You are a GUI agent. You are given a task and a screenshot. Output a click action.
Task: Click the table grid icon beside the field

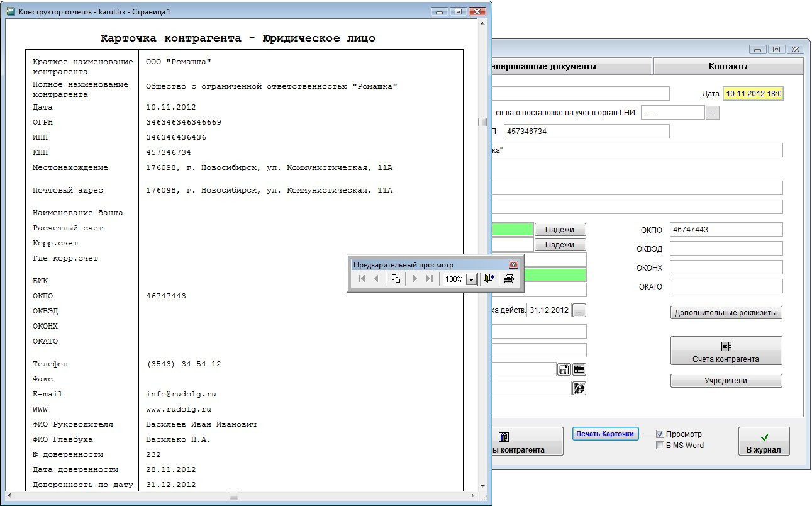click(579, 369)
